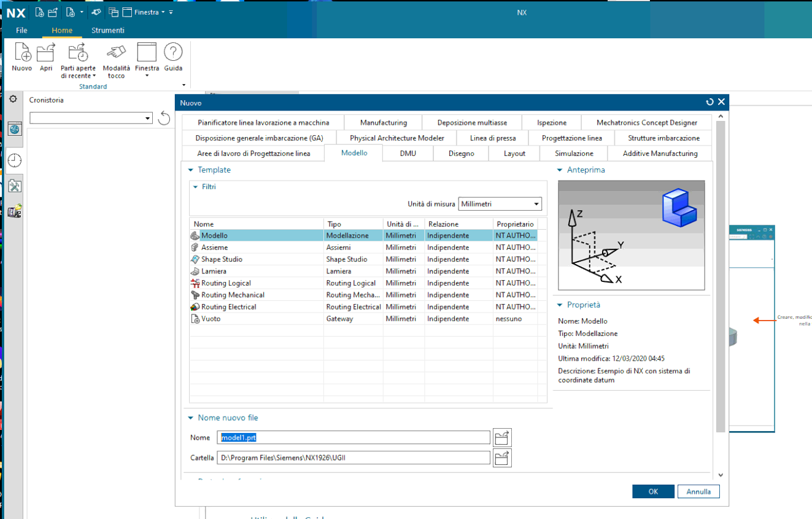The width and height of the screenshot is (812, 519).
Task: Click the switch window icon in the quick access toolbar
Action: coord(114,12)
